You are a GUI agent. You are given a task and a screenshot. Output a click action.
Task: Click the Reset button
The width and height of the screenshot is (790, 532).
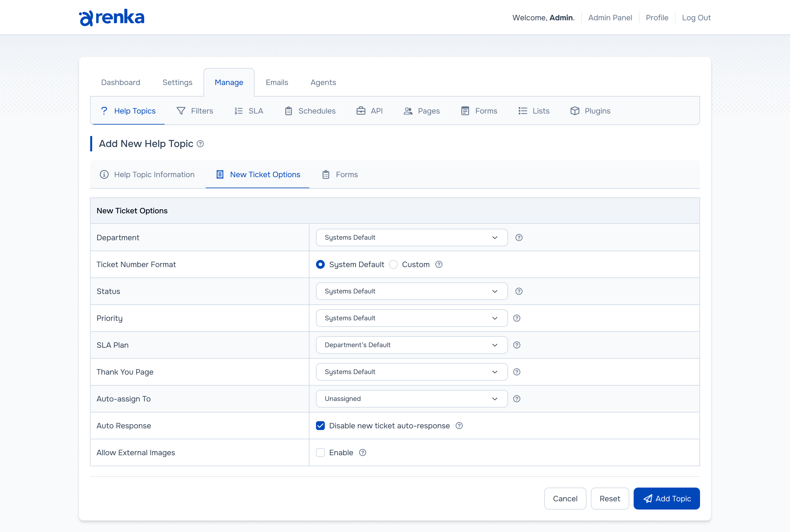tap(610, 499)
